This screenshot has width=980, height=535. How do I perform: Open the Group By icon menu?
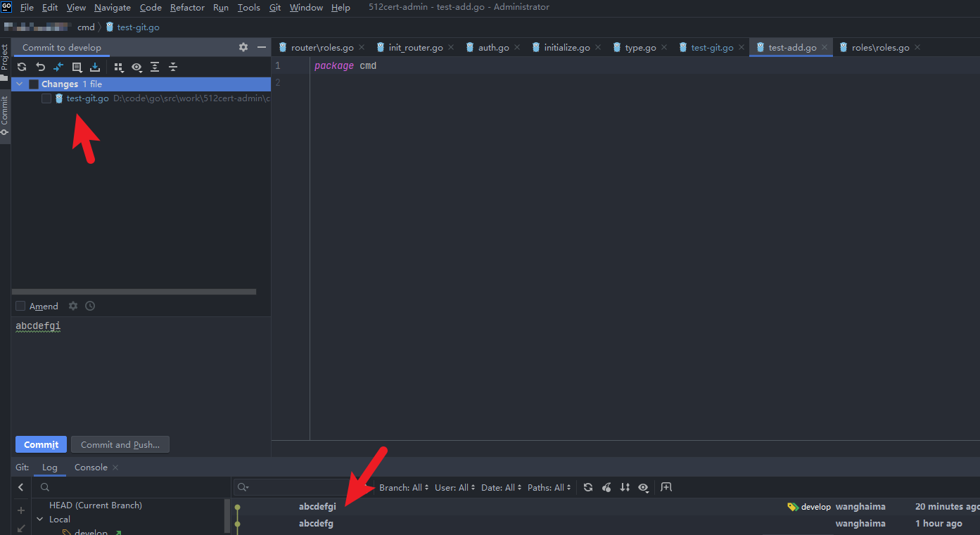pyautogui.click(x=118, y=67)
